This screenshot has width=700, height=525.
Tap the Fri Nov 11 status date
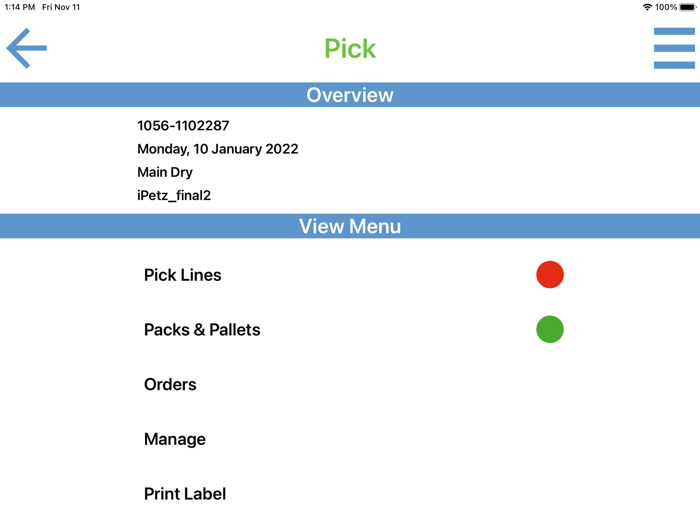coord(61,7)
